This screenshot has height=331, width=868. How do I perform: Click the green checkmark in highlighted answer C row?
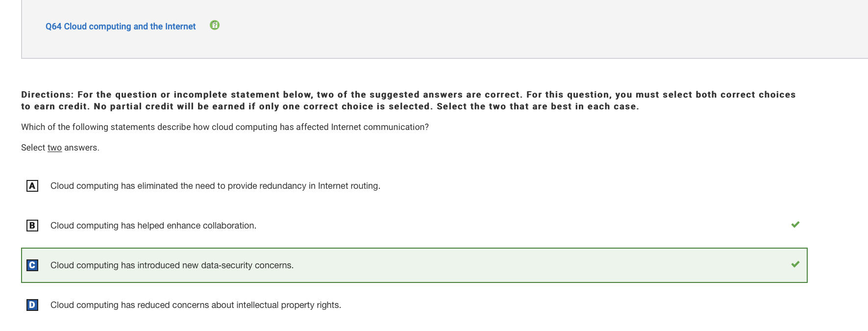pos(795,264)
